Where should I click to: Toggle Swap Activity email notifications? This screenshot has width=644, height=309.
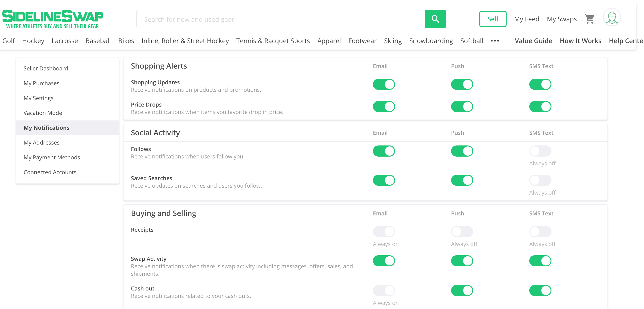(384, 261)
